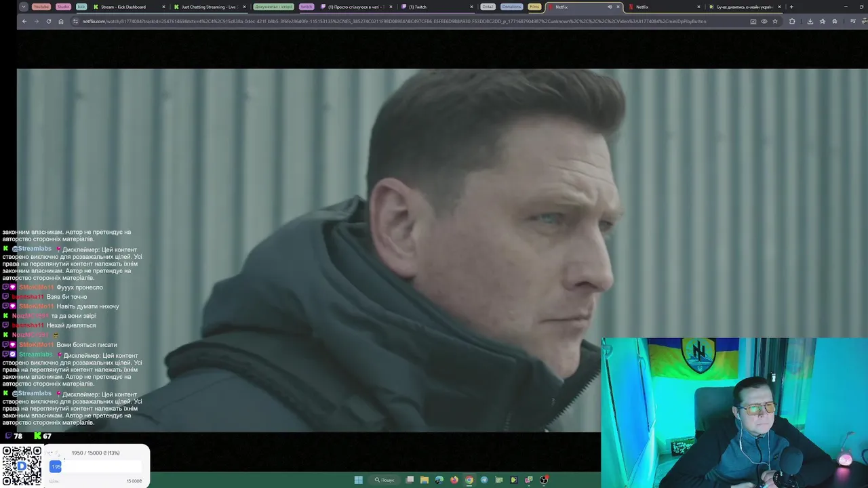Close the Просто спілкуюся в чаті tab
Screen dimensions: 868x488
(391, 7)
